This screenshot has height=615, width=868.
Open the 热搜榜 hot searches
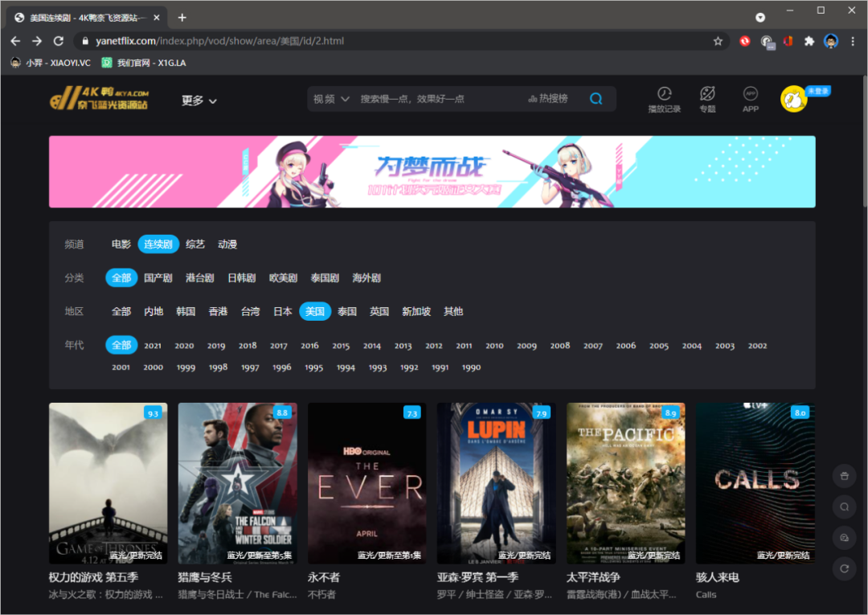548,99
